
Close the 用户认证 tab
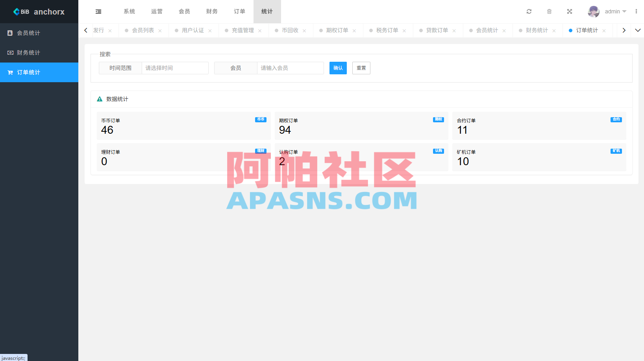(x=210, y=31)
